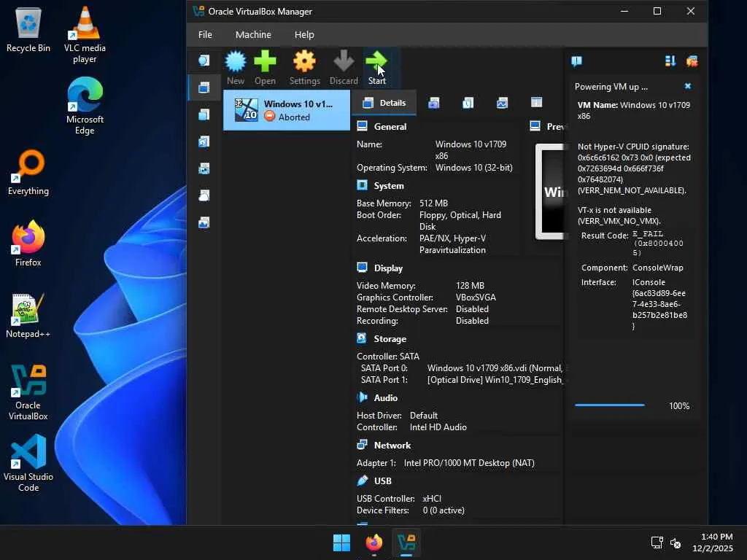747x560 pixels.
Task: Toggle keeping finished progress notifications
Action: pos(692,61)
